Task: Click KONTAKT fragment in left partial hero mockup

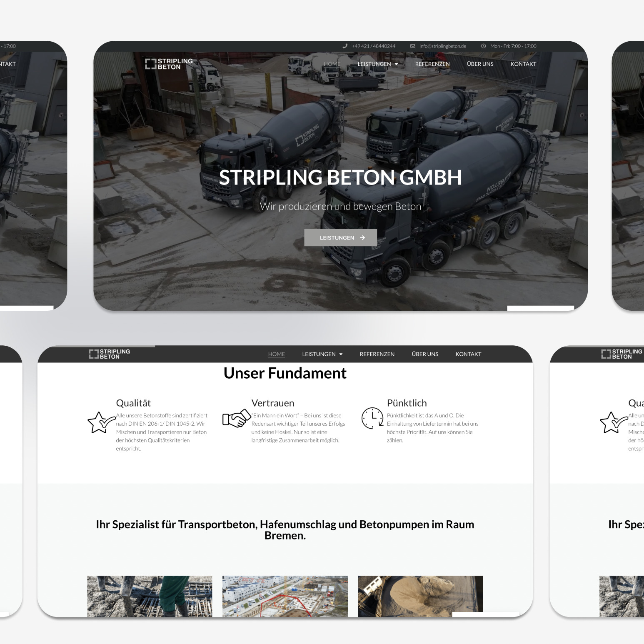Action: click(7, 64)
